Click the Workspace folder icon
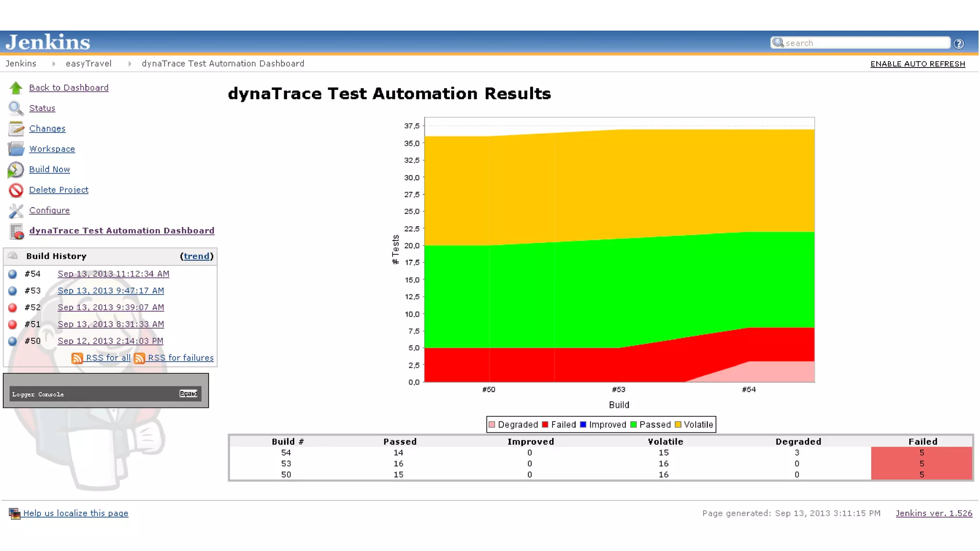This screenshot has height=551, width=980. 16,149
